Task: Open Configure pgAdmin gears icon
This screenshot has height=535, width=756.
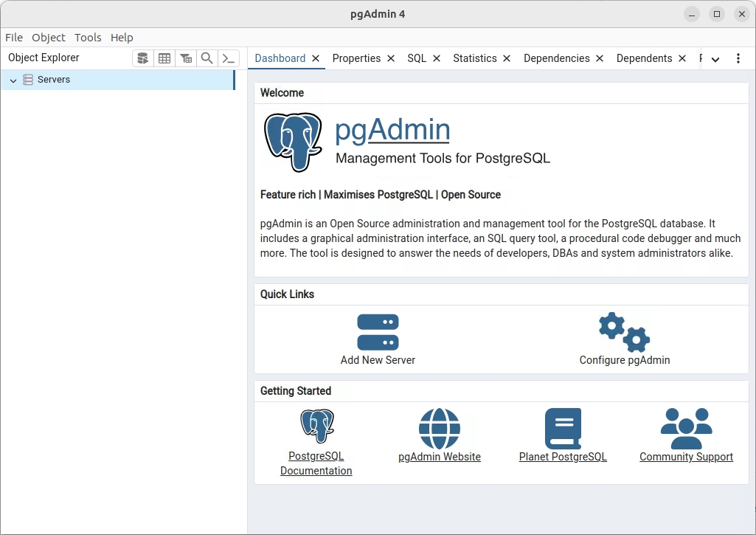Action: [624, 332]
